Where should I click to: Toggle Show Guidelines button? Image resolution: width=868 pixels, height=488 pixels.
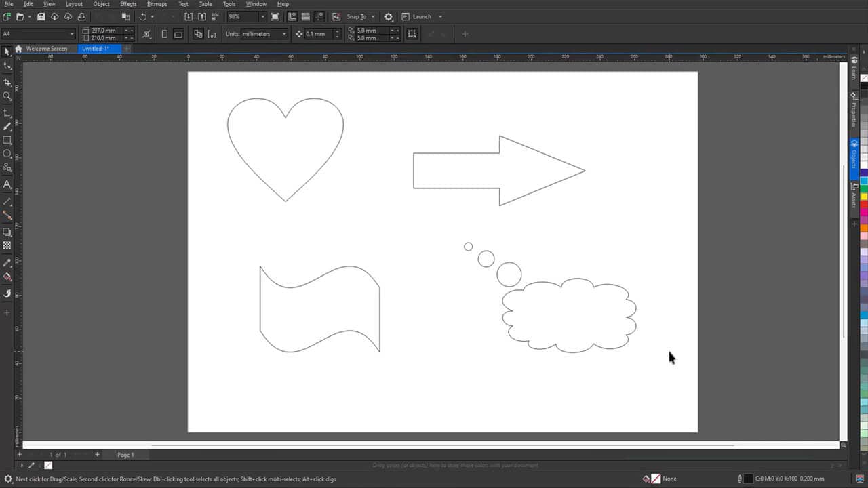pos(319,16)
